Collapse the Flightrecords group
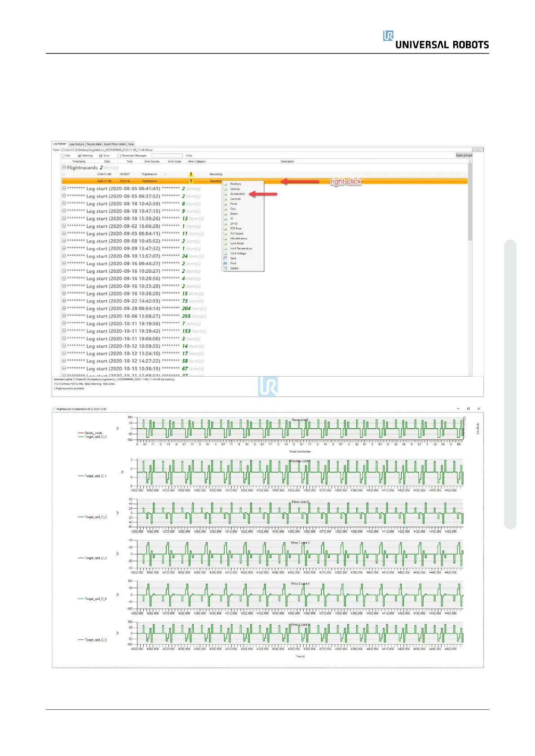 (64, 167)
